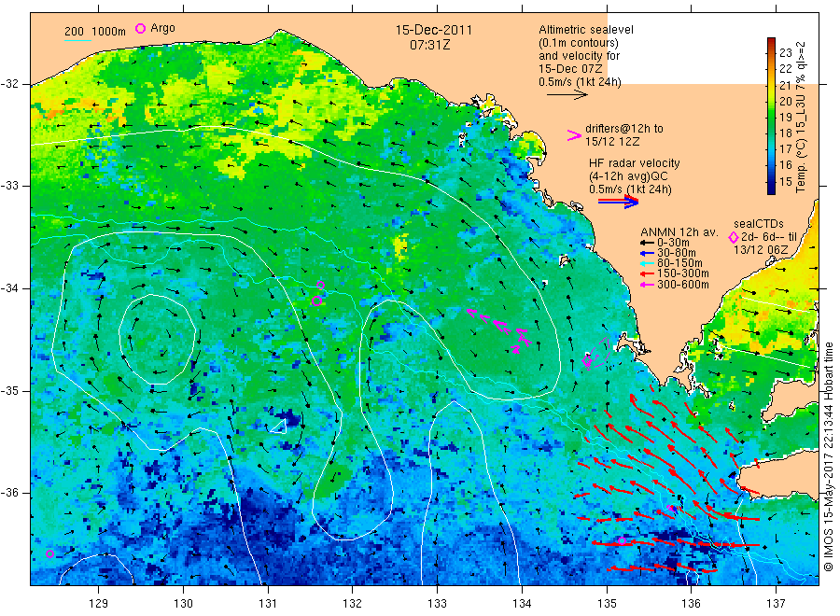This screenshot has height=616, width=840.
Task: Click the time text 07:31Z
Action: tap(429, 46)
